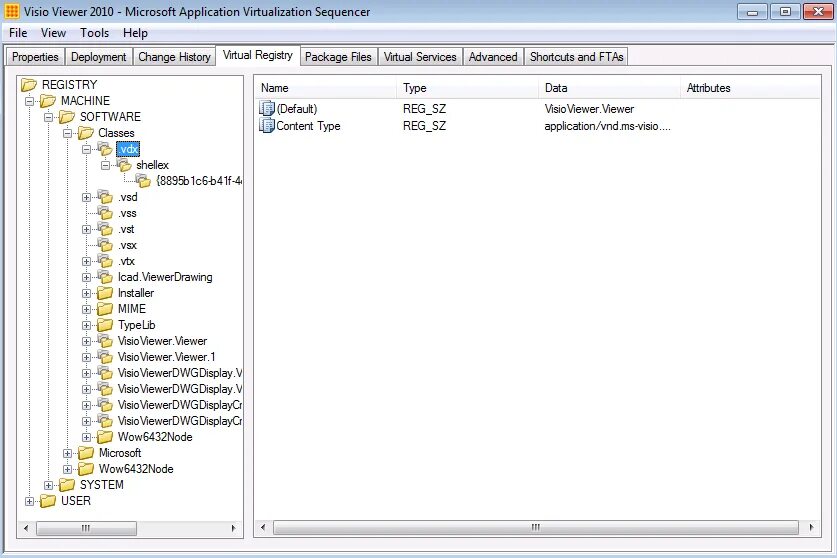837x558 pixels.
Task: Select the VisioViewer.Viewer data cell
Action: [589, 109]
